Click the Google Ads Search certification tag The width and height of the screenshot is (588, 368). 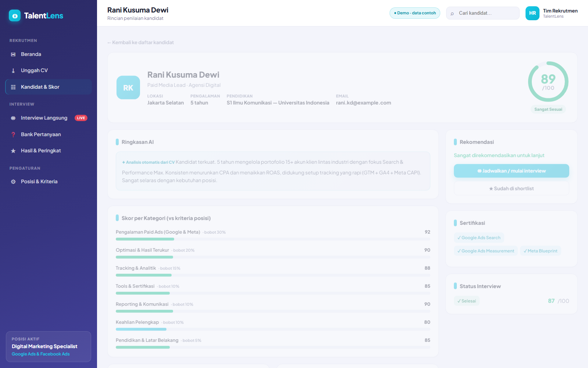(479, 238)
